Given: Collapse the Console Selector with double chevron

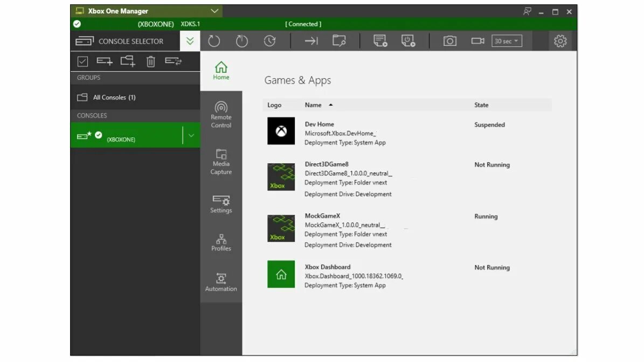Looking at the screenshot, I should pyautogui.click(x=190, y=41).
